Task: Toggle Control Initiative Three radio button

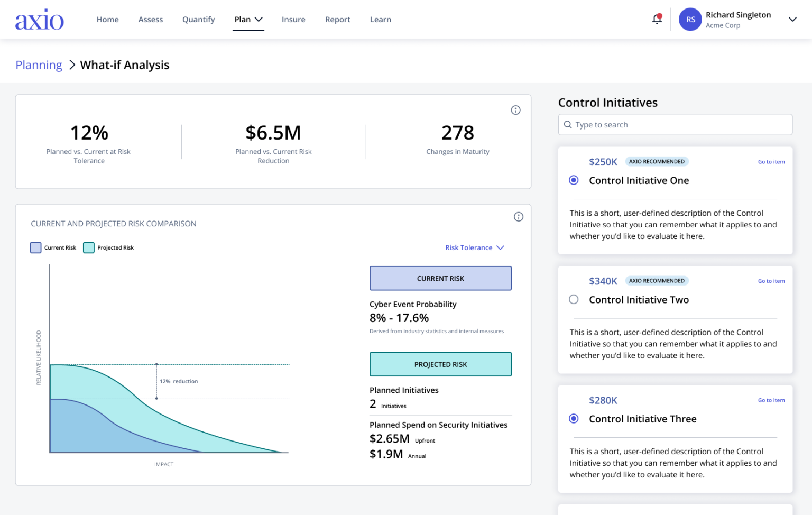Action: click(x=574, y=419)
